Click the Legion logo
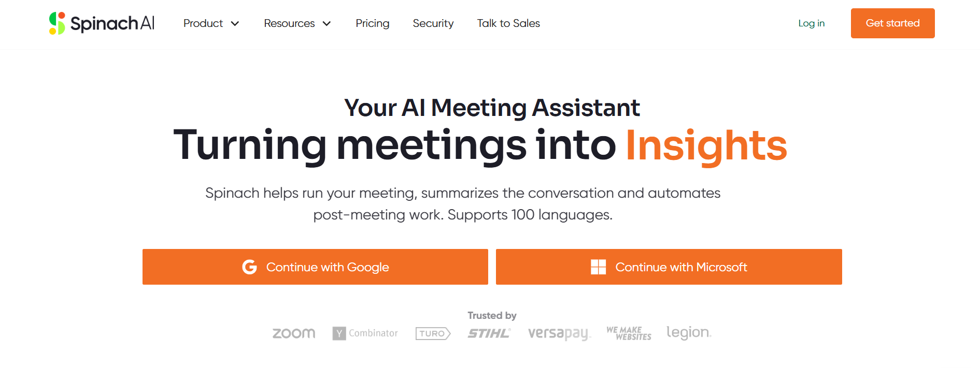 [689, 332]
